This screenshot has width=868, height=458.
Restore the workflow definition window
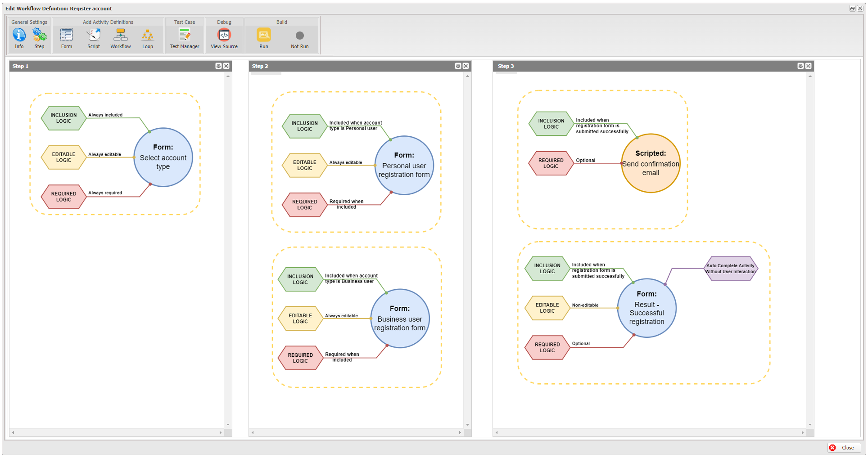pyautogui.click(x=852, y=9)
